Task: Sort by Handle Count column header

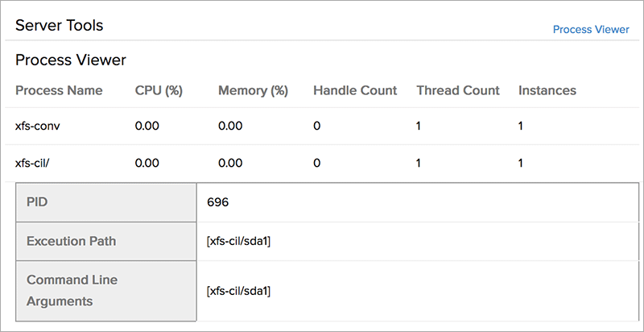Action: click(355, 90)
